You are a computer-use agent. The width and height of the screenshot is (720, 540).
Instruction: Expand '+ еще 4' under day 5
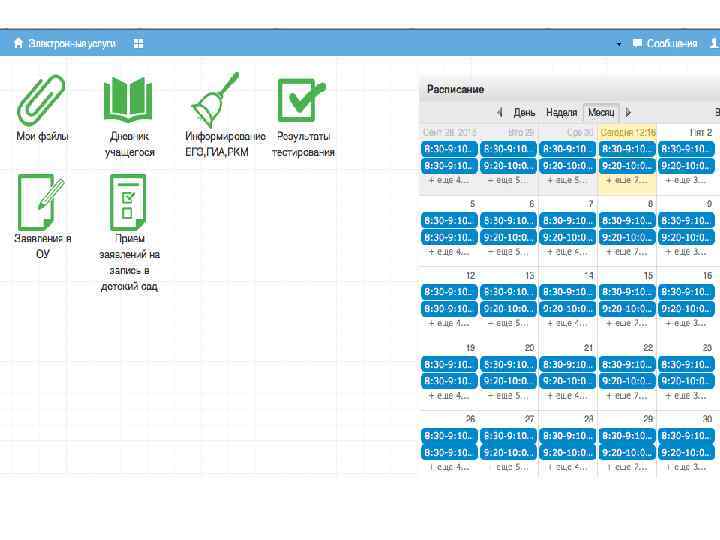pyautogui.click(x=449, y=252)
